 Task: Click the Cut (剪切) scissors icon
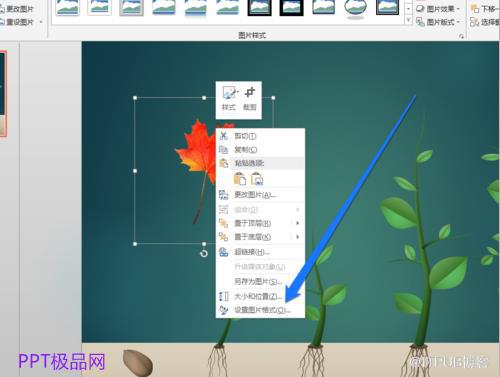click(x=224, y=136)
